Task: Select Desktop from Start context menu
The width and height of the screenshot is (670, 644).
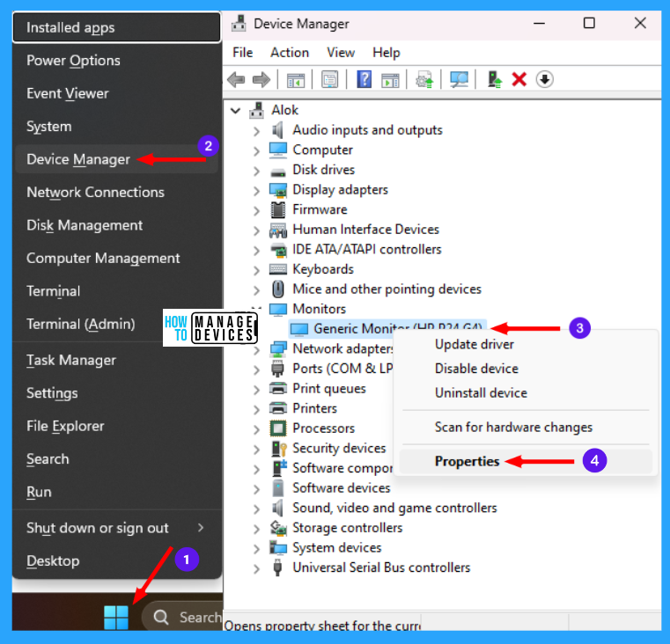Action: [x=116, y=560]
